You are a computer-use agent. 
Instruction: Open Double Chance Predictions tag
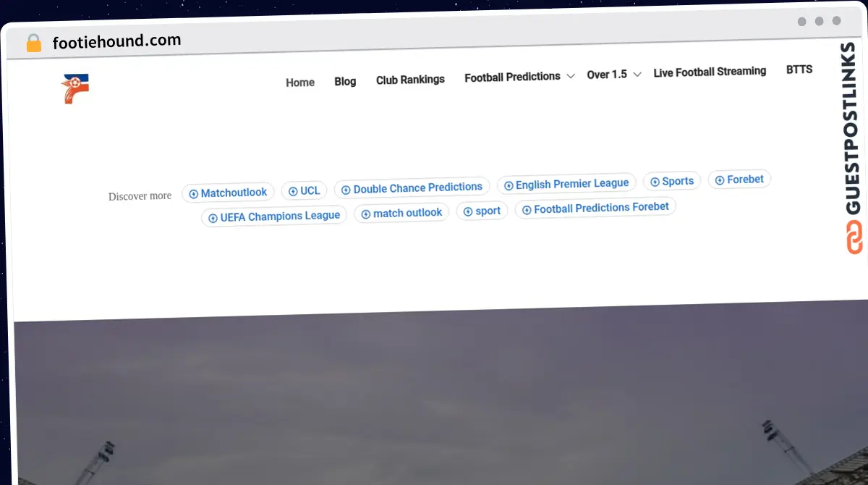[412, 188]
